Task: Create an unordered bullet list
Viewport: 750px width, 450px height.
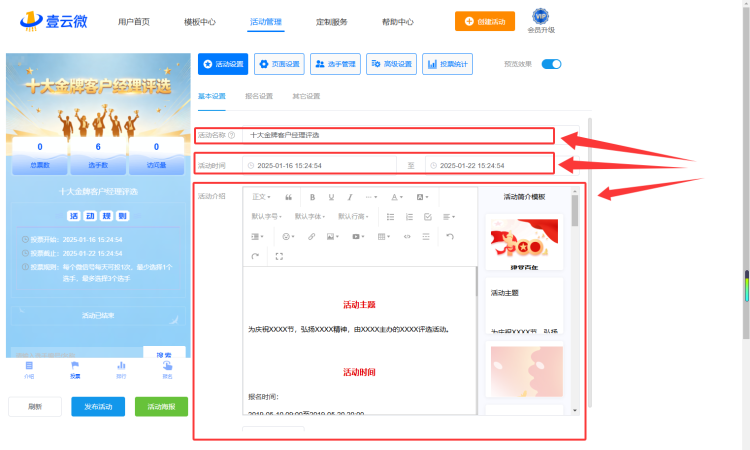Action: 390,217
